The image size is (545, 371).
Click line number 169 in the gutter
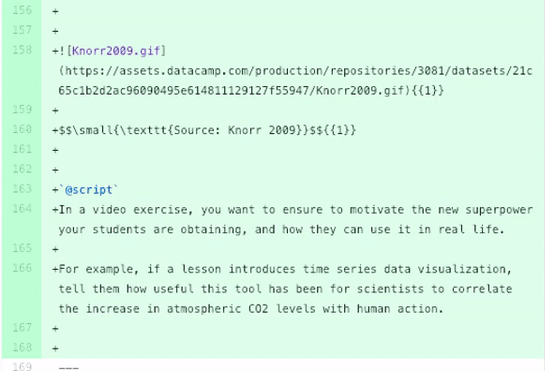tap(22, 366)
